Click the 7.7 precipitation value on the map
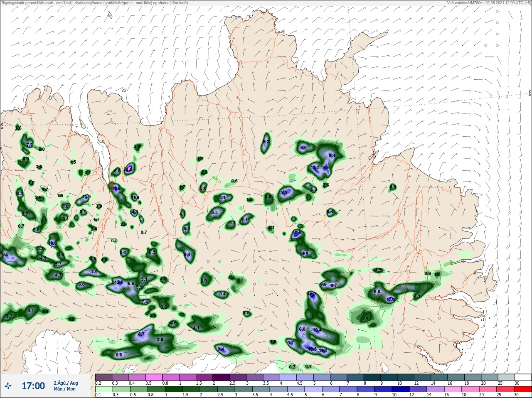Screen dimensions: 532x398 (x=30, y=145)
